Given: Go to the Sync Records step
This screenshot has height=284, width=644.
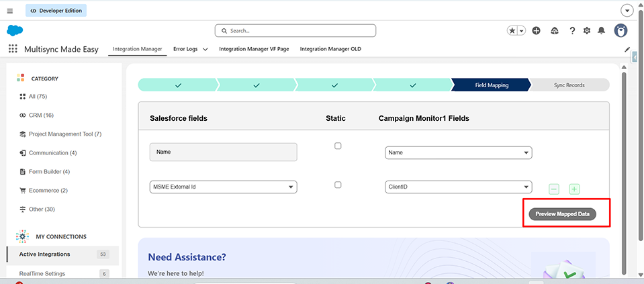Looking at the screenshot, I should pos(569,85).
